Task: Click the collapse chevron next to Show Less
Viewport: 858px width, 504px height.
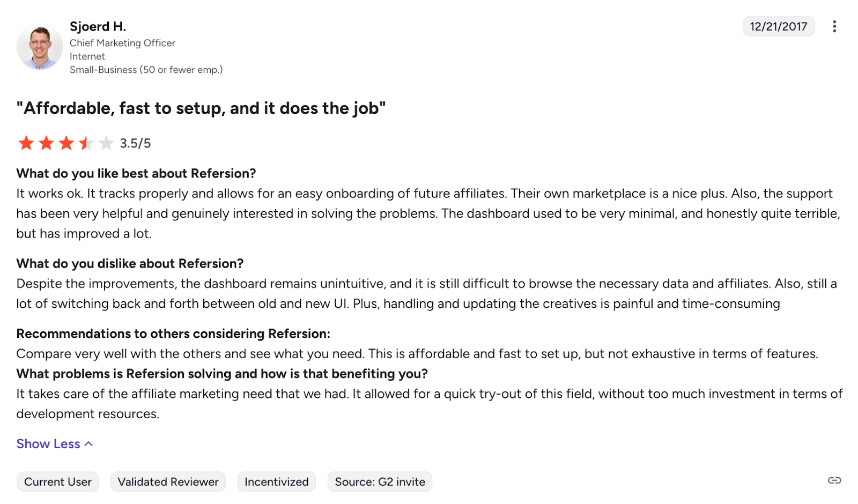Action: pos(88,443)
